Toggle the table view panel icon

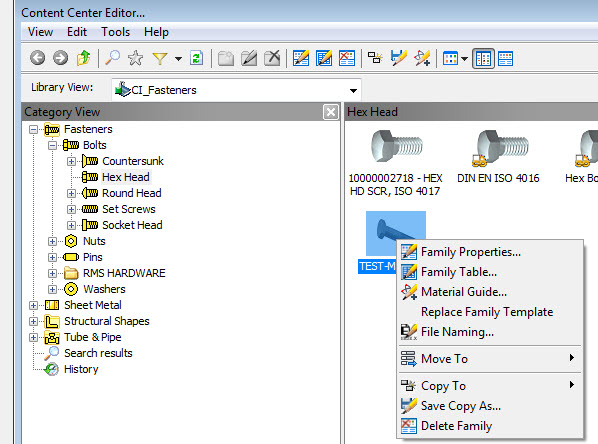tap(505, 59)
